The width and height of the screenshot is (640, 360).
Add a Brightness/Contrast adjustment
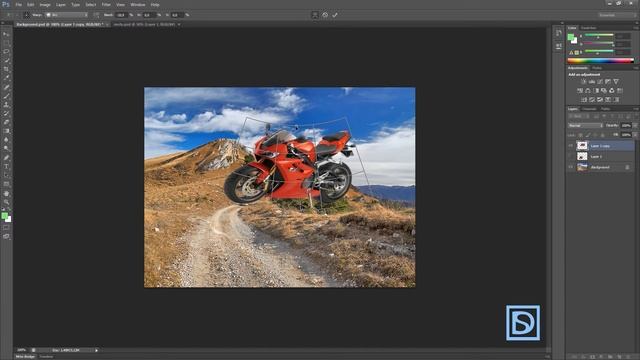[584, 82]
